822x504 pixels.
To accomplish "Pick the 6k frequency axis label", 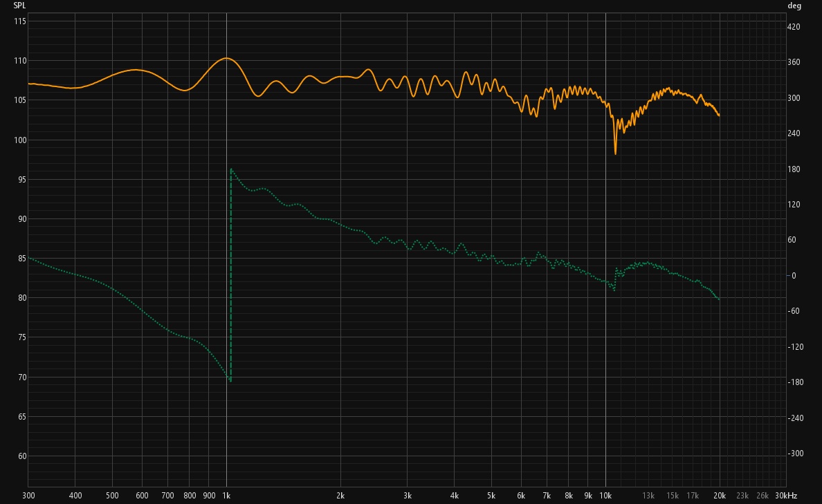I will [x=521, y=496].
